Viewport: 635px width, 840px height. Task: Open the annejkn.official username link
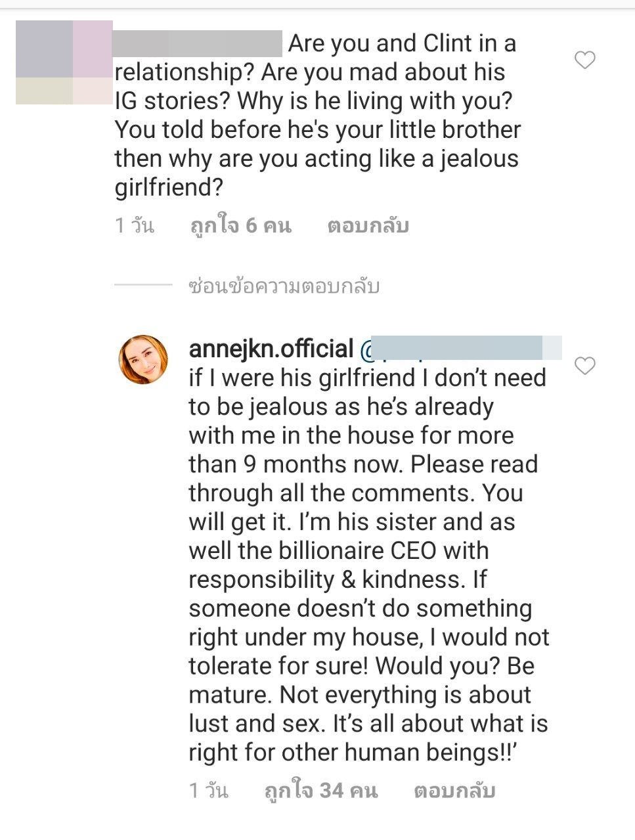[x=271, y=349]
